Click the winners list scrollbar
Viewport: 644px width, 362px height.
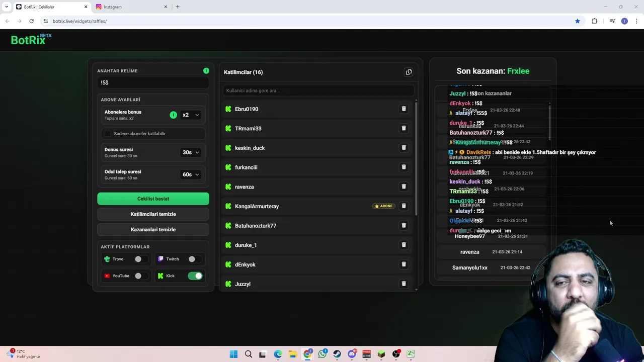(549, 123)
